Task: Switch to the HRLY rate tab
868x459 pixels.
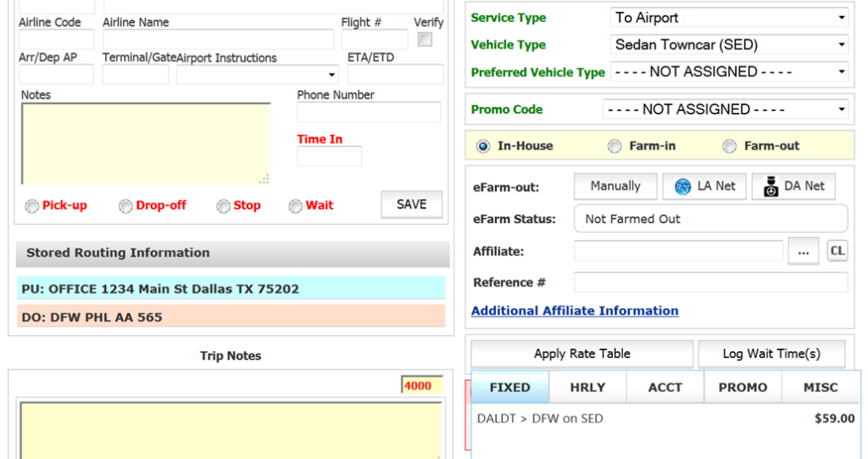Action: (x=587, y=388)
